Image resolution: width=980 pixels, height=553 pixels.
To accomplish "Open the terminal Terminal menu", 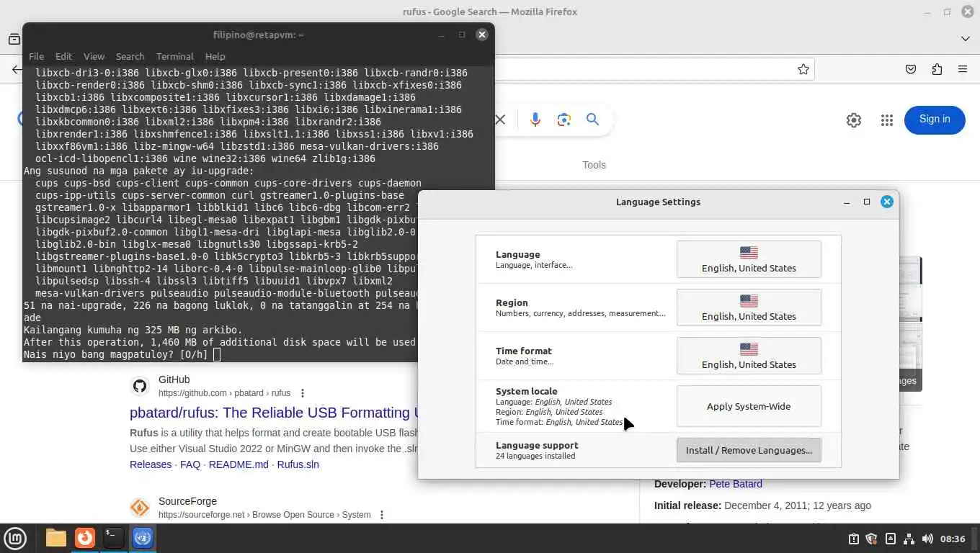I will 175,56.
